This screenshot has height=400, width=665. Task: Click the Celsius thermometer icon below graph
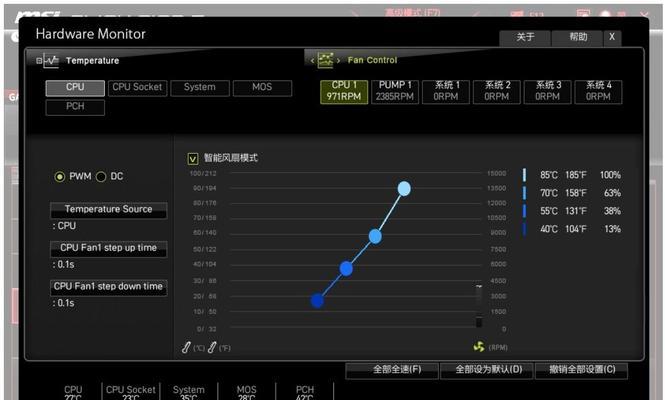tap(186, 347)
